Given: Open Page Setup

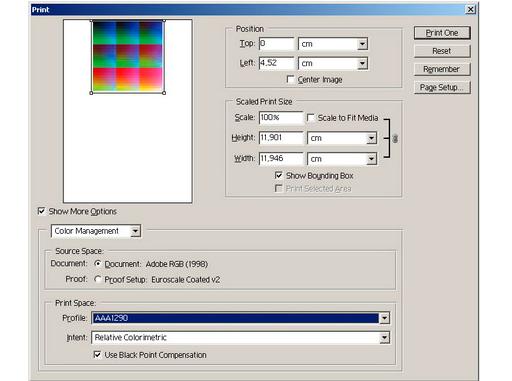Looking at the screenshot, I should (442, 87).
